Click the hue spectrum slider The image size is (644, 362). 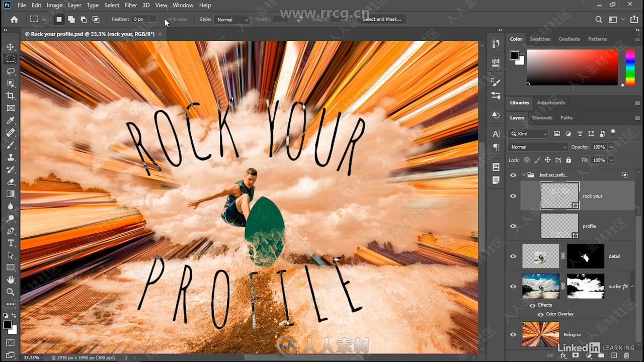[x=630, y=67]
